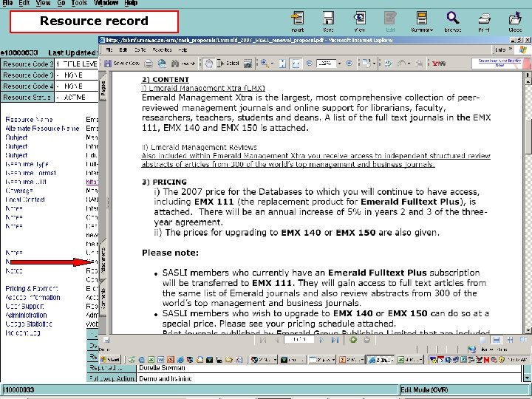The image size is (532, 399).
Task: Open the Pricing & Payment link
Action: pyautogui.click(x=32, y=288)
